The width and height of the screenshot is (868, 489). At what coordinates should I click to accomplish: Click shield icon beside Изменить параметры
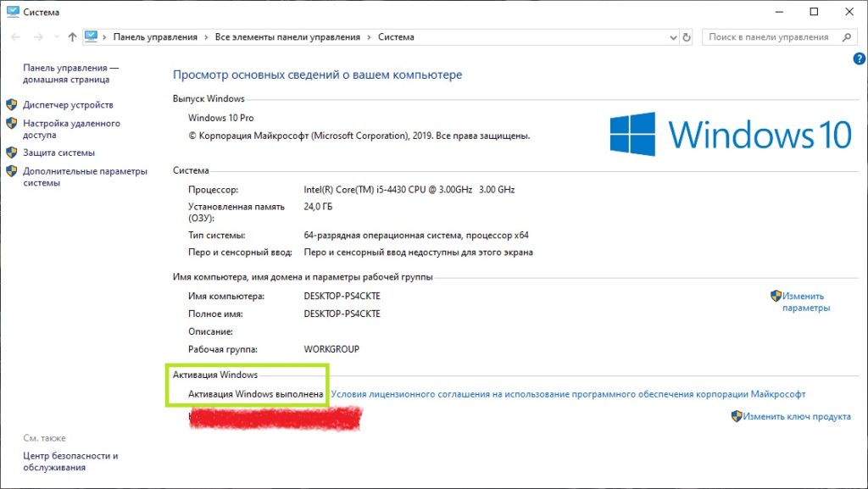tap(776, 296)
